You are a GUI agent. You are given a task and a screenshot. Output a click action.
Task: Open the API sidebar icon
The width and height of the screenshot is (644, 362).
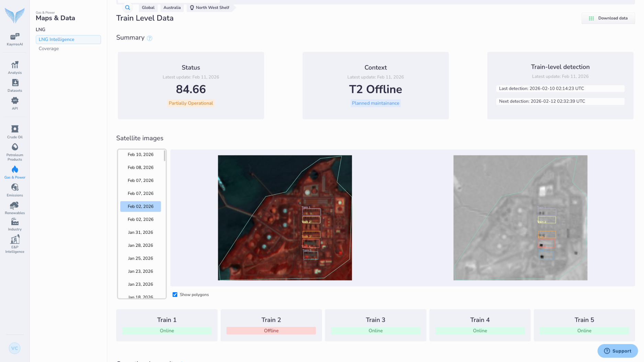[x=15, y=101]
